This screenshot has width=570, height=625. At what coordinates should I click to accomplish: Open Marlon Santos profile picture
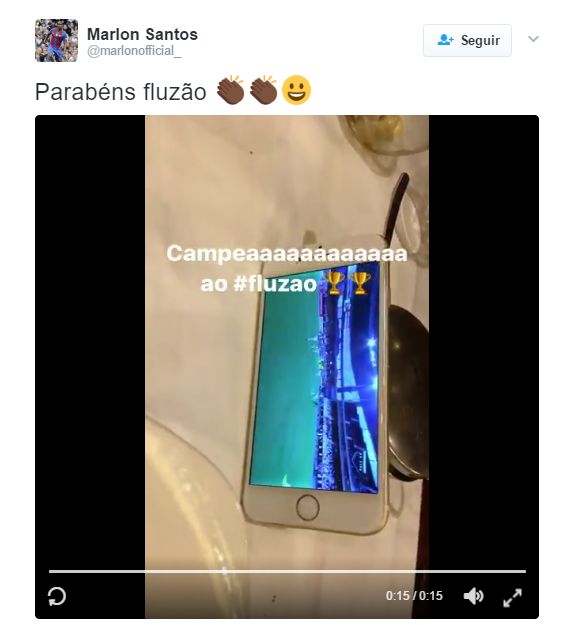pos(57,40)
